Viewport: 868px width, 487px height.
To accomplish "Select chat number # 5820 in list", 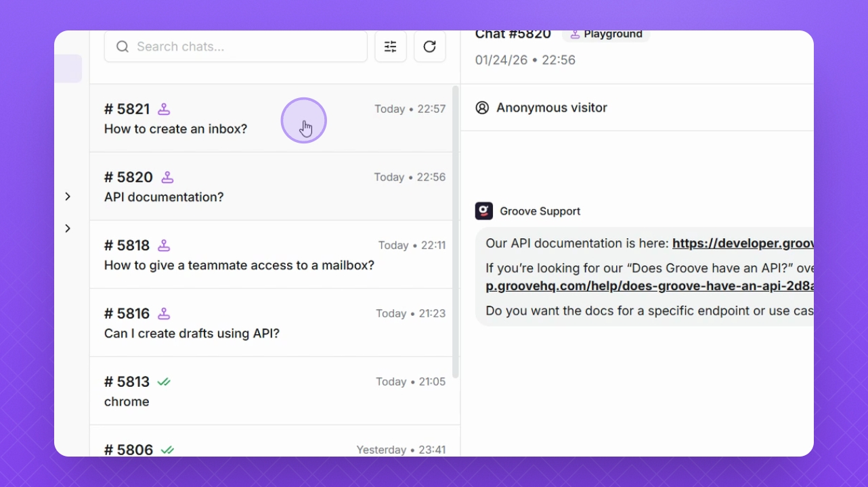I will (129, 177).
